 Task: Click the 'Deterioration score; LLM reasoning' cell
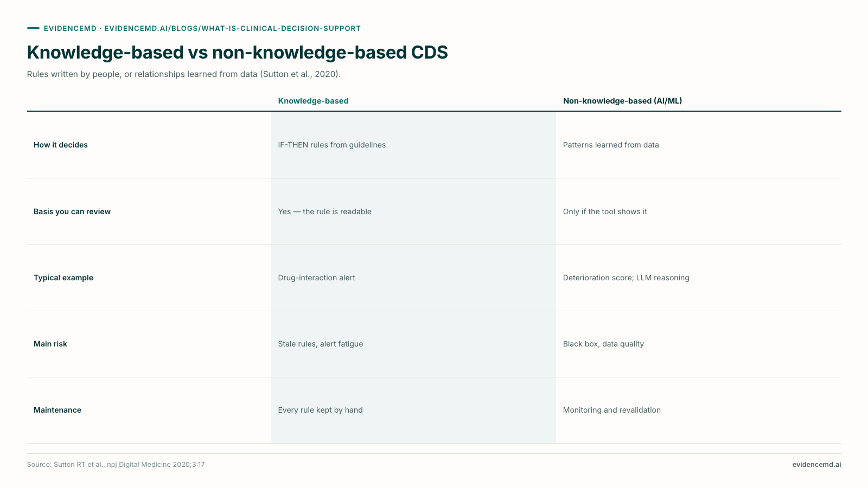tap(626, 278)
